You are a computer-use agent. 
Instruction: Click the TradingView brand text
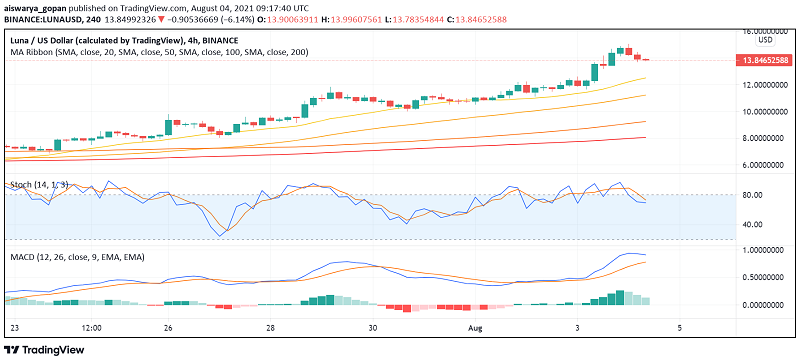pos(53,350)
